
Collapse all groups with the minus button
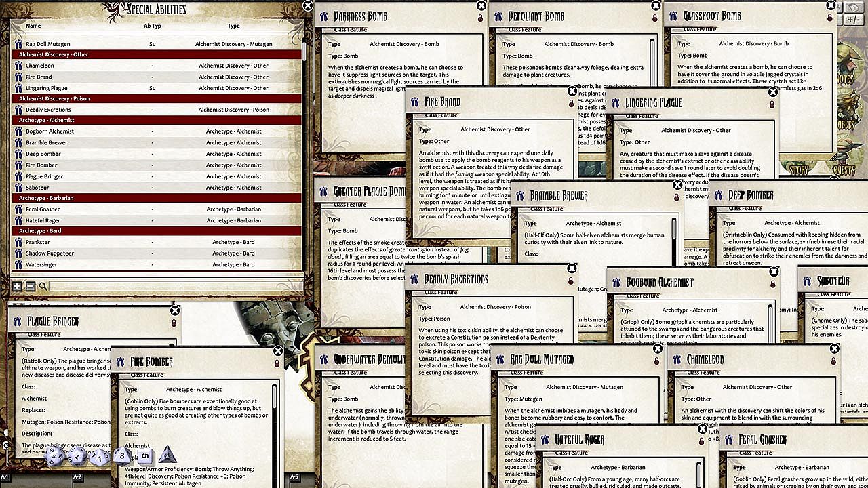(30, 287)
